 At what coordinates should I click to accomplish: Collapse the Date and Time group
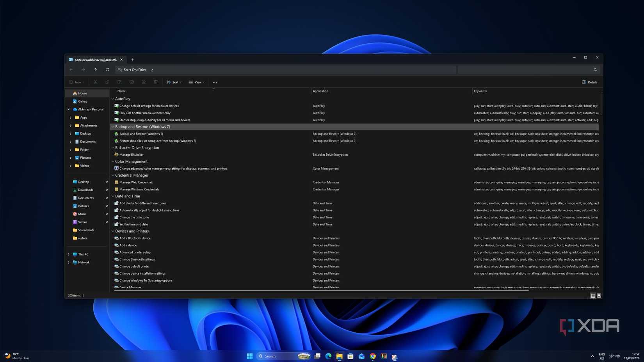pos(113,196)
